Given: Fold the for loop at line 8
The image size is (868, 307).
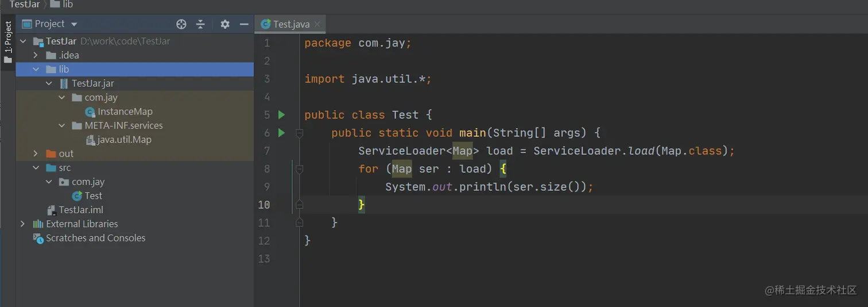Looking at the screenshot, I should coord(299,169).
